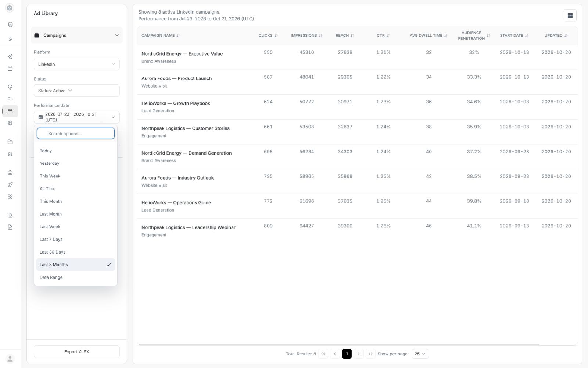Click the Search options input field

click(x=76, y=134)
